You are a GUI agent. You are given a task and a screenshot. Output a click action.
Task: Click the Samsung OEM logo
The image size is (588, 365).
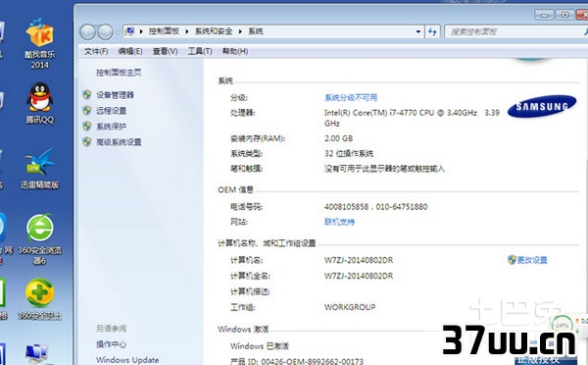[542, 106]
